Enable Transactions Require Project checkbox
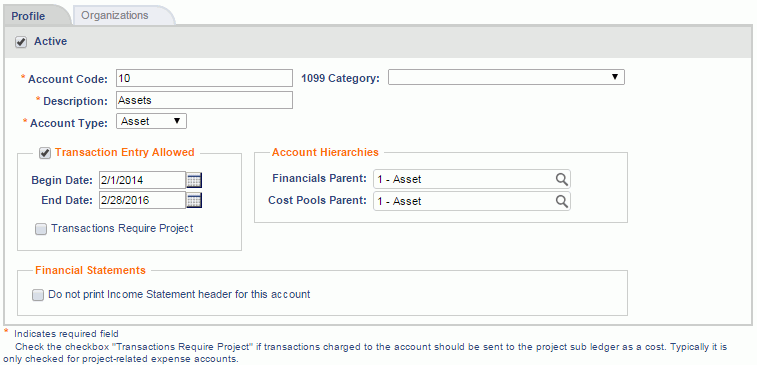Viewport: 757px width, 365px height. 41,229
